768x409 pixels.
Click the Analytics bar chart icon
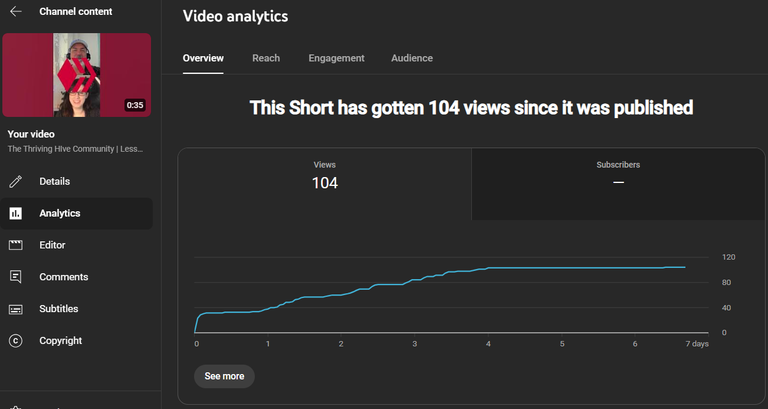pos(16,213)
